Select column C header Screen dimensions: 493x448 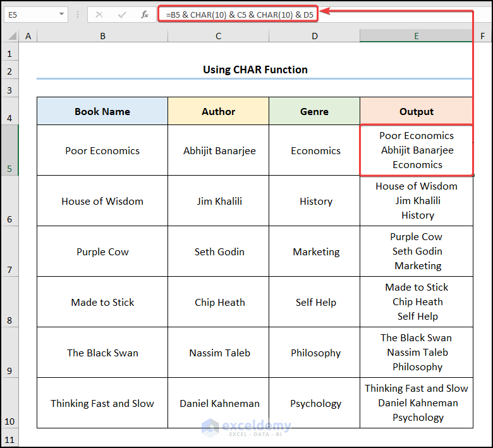pyautogui.click(x=218, y=36)
